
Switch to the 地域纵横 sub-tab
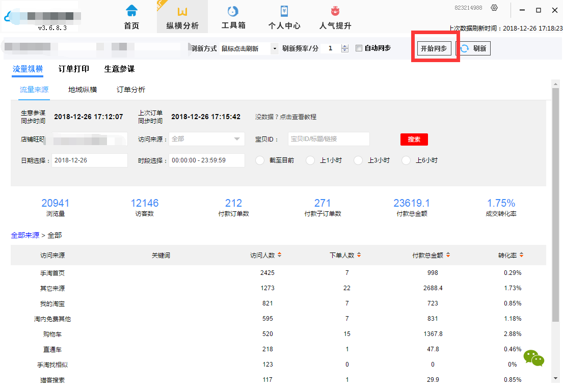[83, 90]
